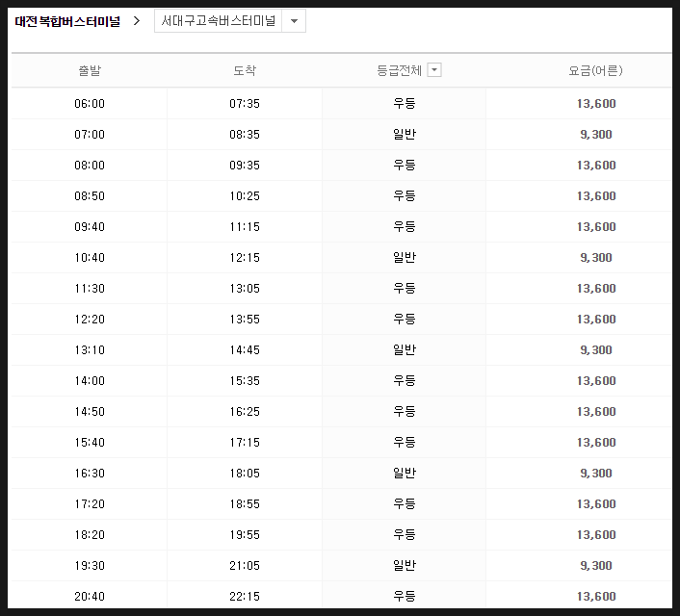Select the 16:30 departure time

(90, 473)
